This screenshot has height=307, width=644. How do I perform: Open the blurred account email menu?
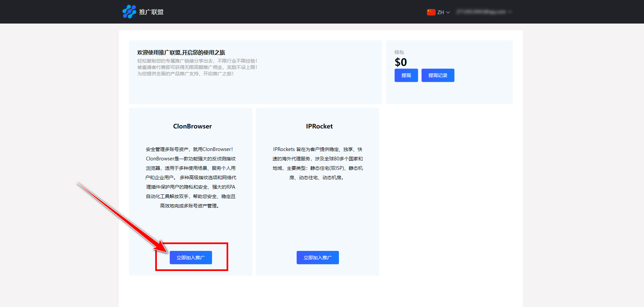481,12
